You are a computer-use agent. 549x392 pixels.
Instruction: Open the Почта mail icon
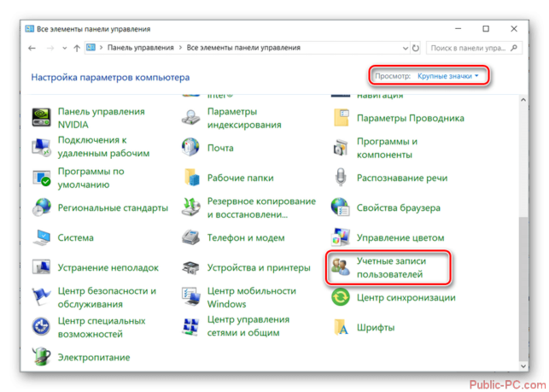point(190,147)
